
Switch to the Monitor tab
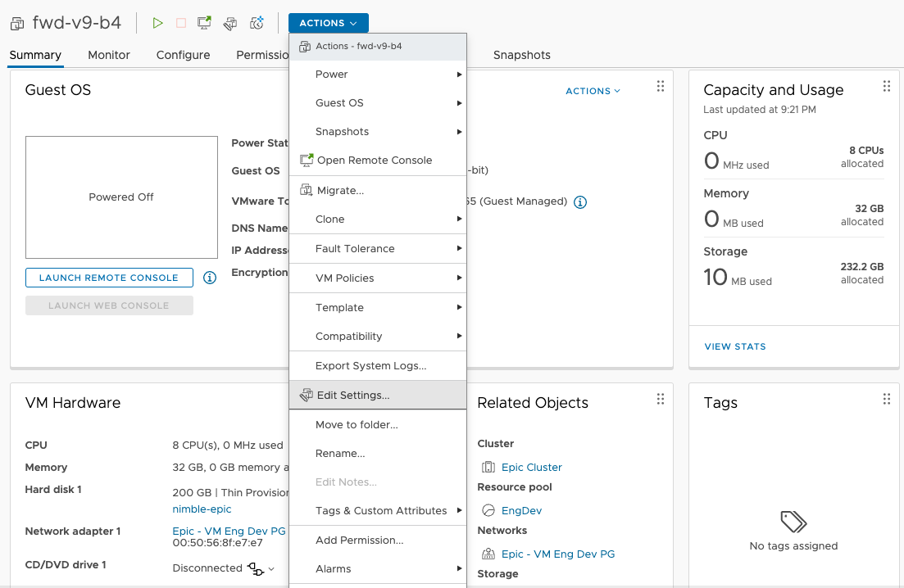(109, 55)
